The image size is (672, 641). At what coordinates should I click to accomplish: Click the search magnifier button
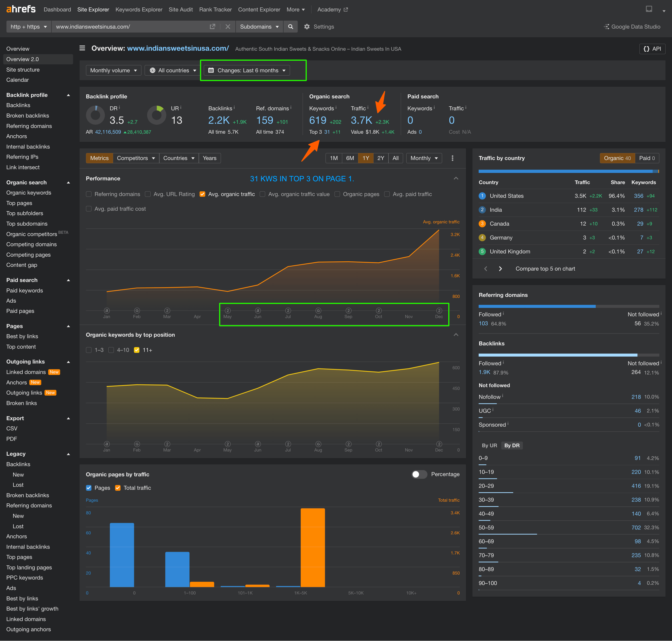point(291,27)
